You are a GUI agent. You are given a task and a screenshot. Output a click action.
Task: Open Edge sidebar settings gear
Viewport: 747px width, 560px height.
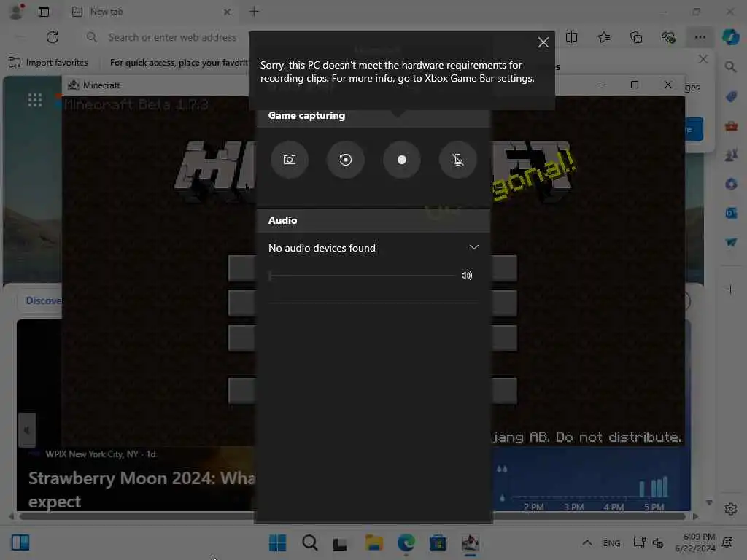[x=730, y=509]
